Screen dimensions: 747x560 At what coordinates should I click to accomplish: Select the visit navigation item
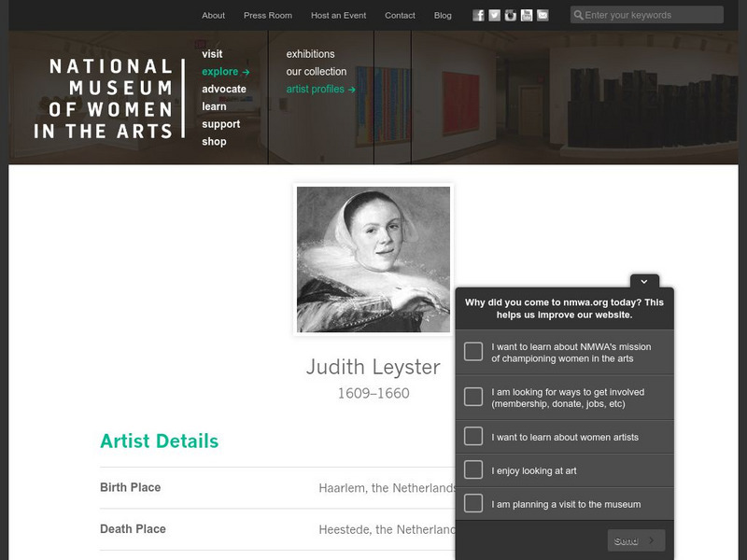coord(212,54)
